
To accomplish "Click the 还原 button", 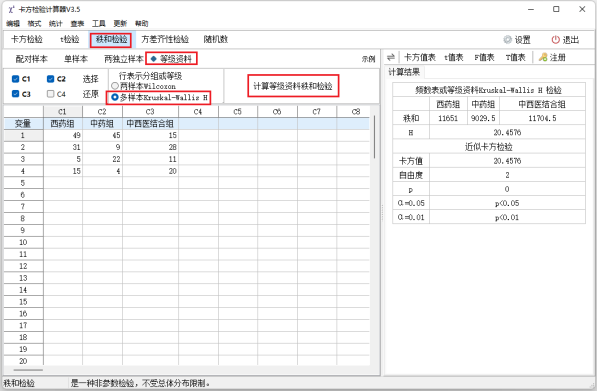I will click(x=91, y=94).
